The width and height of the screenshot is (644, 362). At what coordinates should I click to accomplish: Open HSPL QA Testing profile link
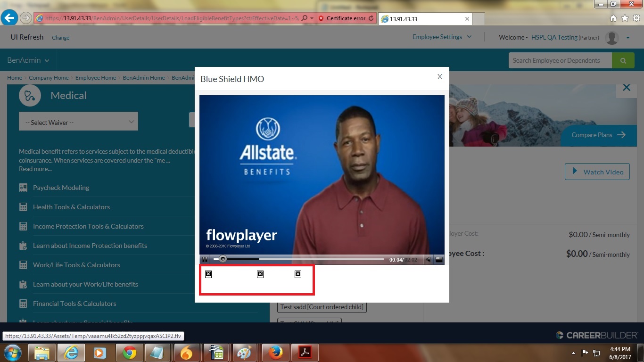(x=554, y=37)
